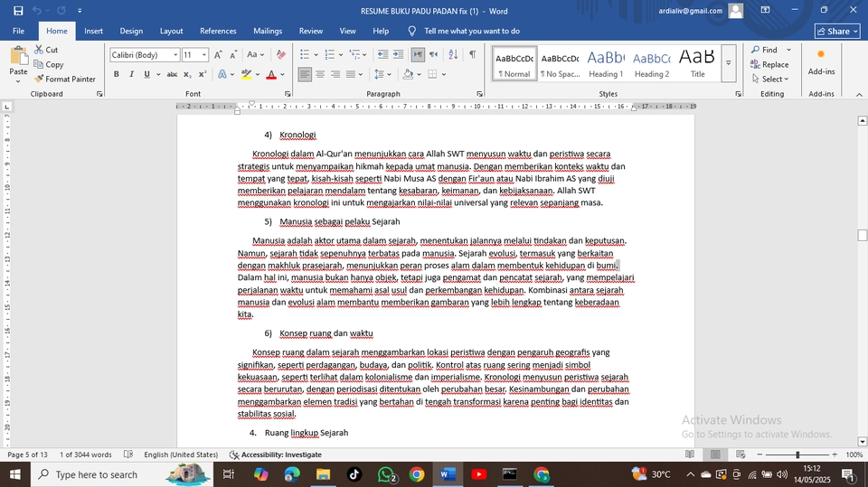Open the Design tab
This screenshot has height=487, width=868.
(x=131, y=31)
